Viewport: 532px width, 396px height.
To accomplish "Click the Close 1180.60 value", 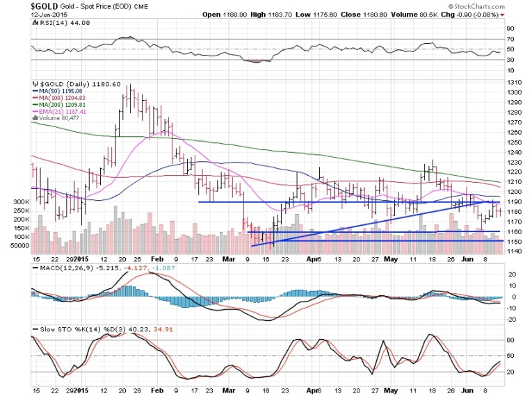I will (x=364, y=15).
